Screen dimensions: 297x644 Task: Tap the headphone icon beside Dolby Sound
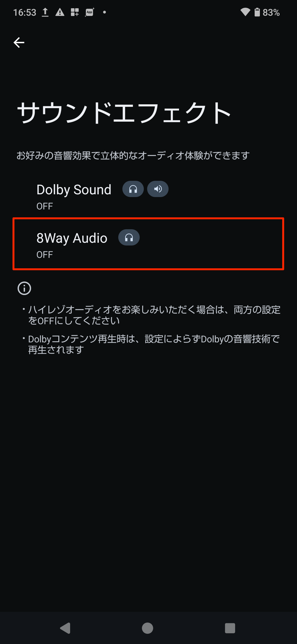(x=133, y=189)
